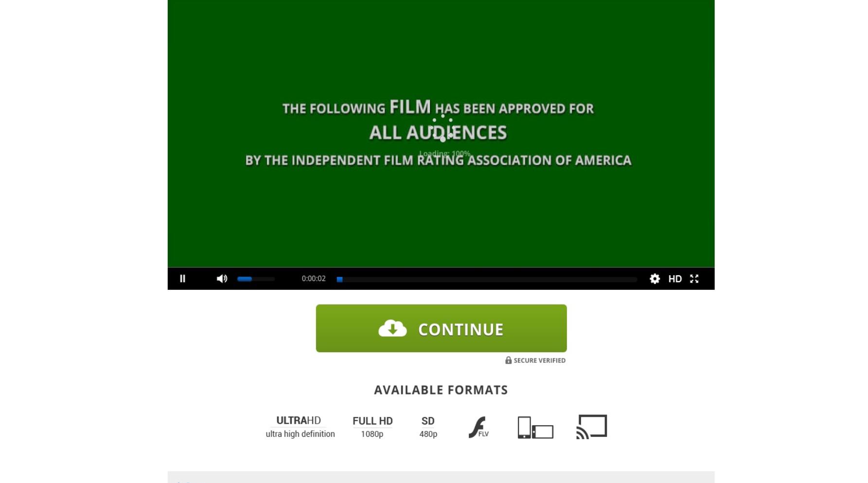
Task: Click the cast to screen icon
Action: (592, 427)
